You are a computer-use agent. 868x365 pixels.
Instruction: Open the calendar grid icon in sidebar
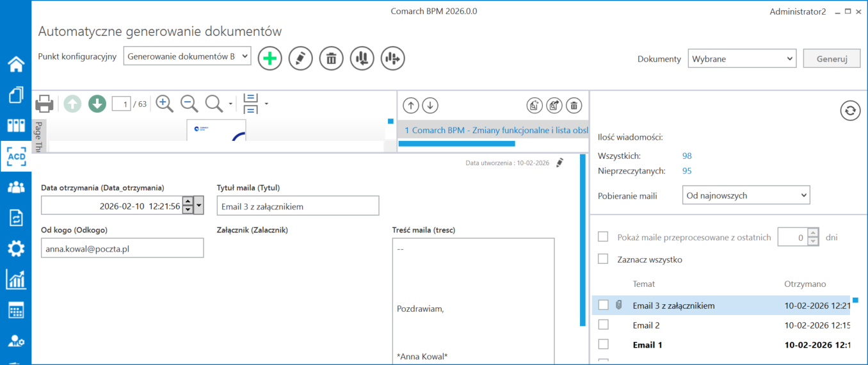(15, 311)
